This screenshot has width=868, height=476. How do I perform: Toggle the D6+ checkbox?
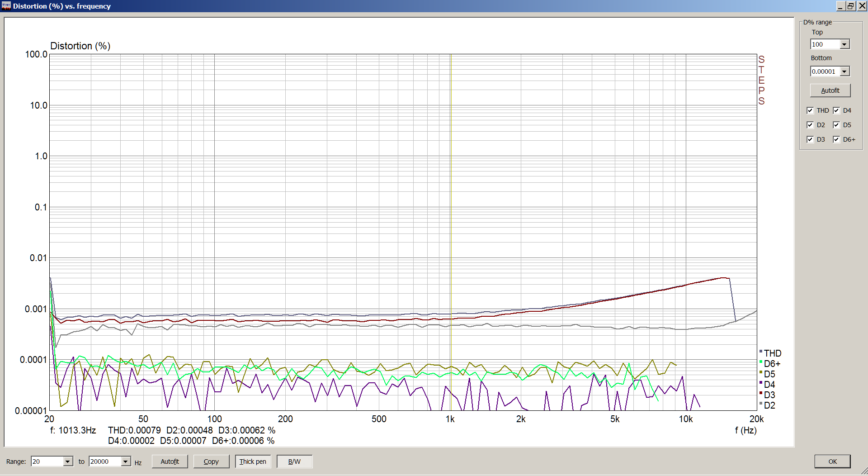tap(836, 139)
